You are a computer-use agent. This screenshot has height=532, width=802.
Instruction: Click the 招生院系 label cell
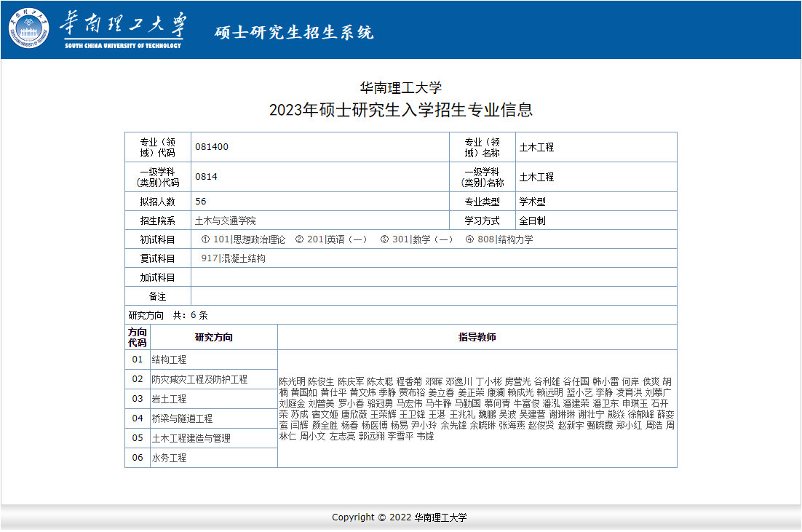click(x=158, y=221)
